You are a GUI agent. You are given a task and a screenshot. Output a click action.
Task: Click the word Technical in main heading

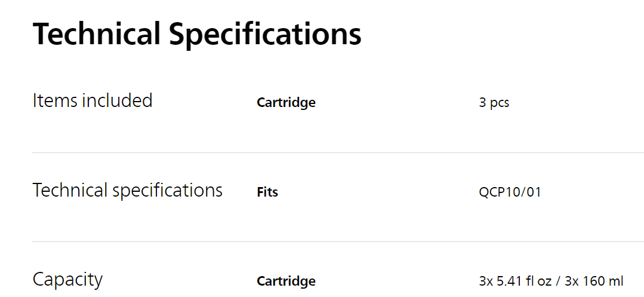coord(96,34)
